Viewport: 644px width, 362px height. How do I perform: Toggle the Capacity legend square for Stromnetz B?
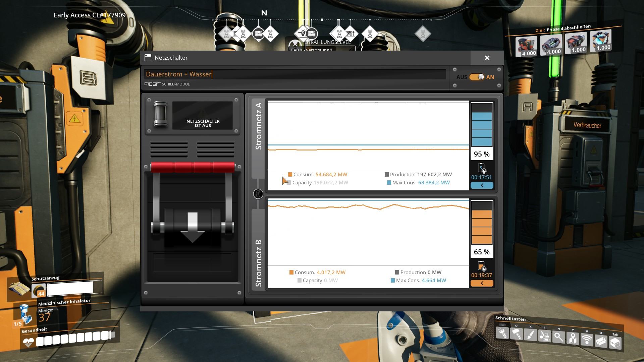300,281
